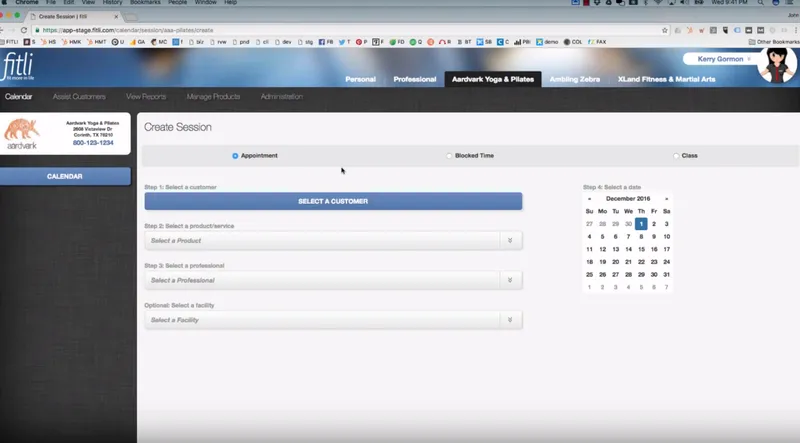
Task: Expand the Select a Professional dropdown
Action: pos(333,280)
